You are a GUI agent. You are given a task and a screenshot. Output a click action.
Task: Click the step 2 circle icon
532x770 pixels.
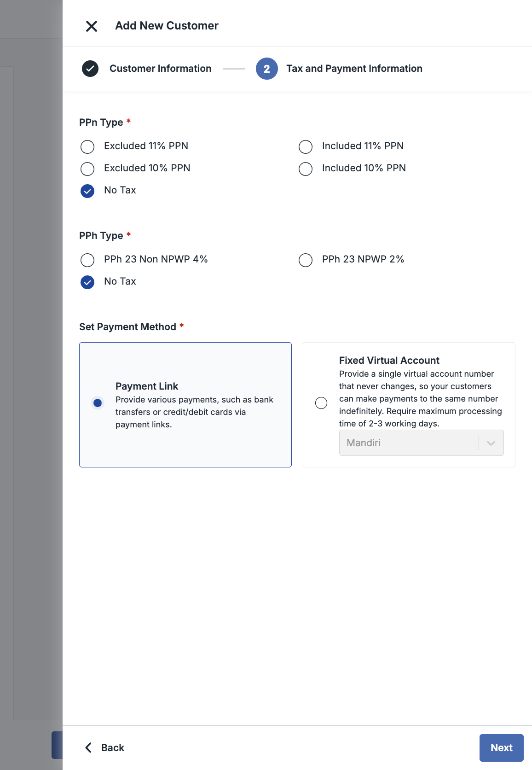pos(266,69)
